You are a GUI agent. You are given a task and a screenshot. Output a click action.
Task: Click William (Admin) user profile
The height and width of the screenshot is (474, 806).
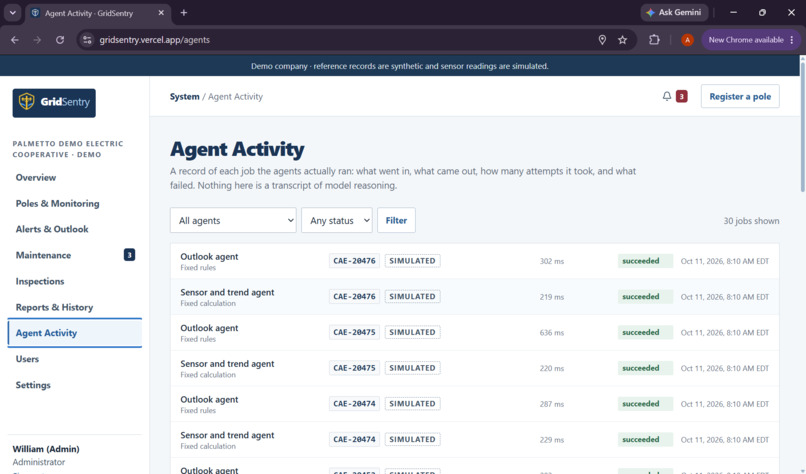coord(46,449)
